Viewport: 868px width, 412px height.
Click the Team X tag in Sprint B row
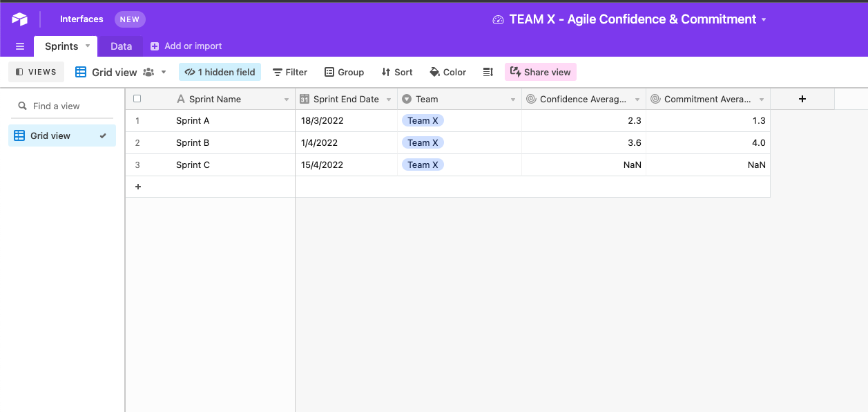pyautogui.click(x=423, y=142)
